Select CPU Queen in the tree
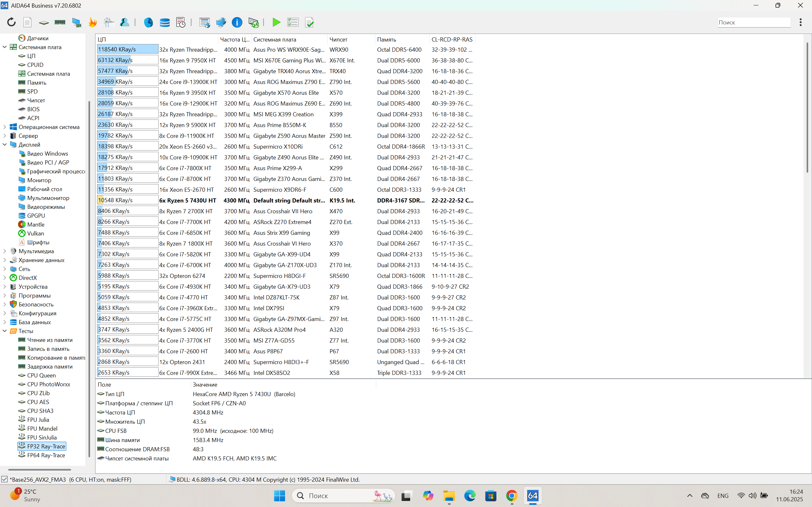Viewport: 812px width, 507px height. [x=41, y=375]
